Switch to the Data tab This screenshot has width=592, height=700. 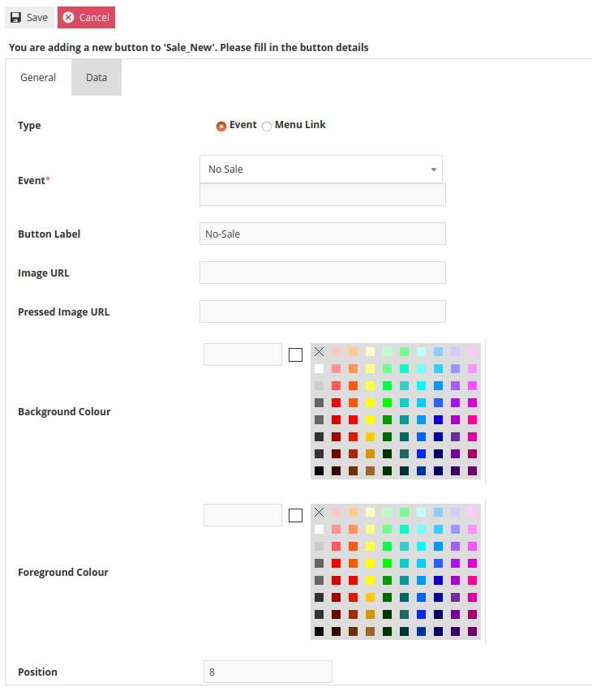pos(96,77)
